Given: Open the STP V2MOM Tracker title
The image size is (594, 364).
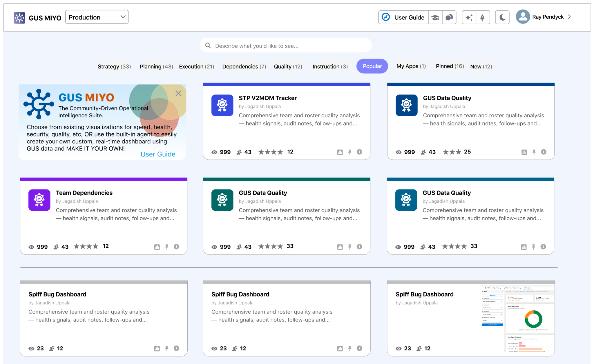Looking at the screenshot, I should [268, 98].
